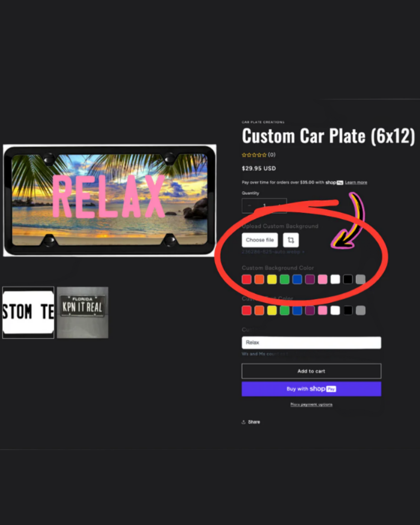Select black custom text color swatch

coord(348,310)
